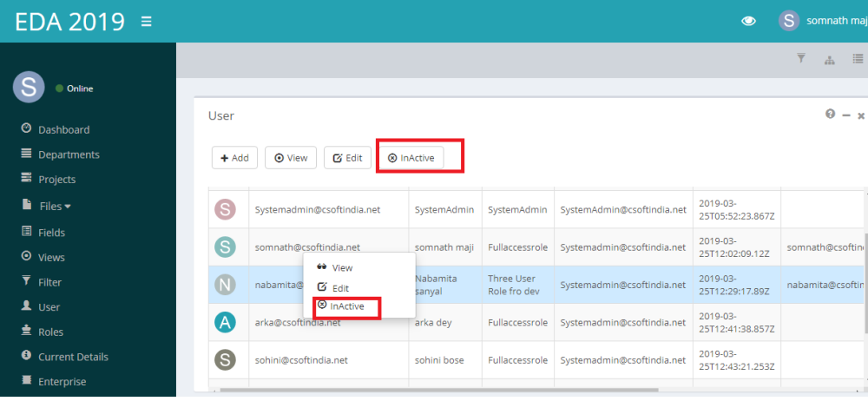Click the somnath maji name cell

[444, 247]
